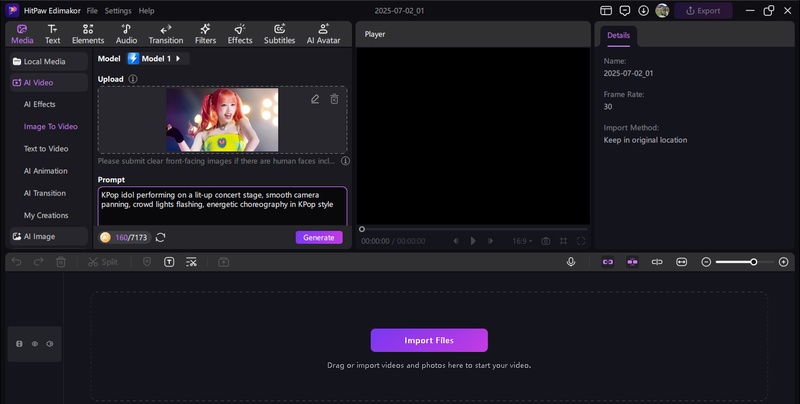Click the auto subtitle strikethrough icon

coord(191,262)
